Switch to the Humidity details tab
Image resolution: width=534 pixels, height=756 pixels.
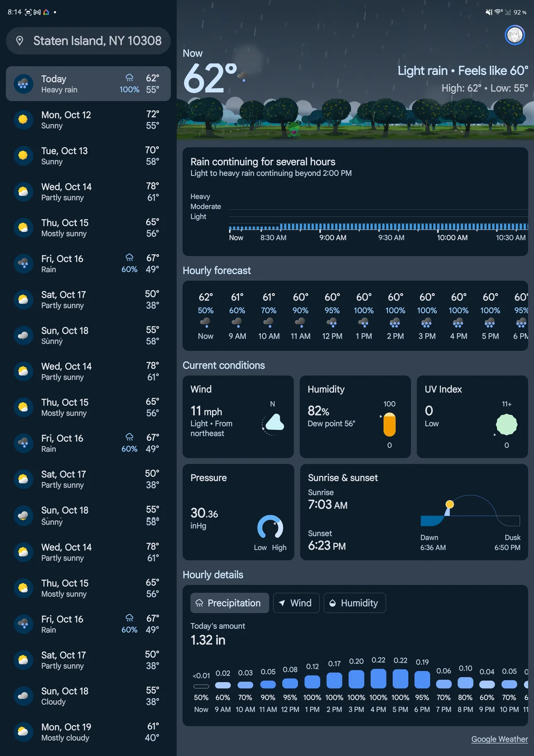pyautogui.click(x=354, y=603)
